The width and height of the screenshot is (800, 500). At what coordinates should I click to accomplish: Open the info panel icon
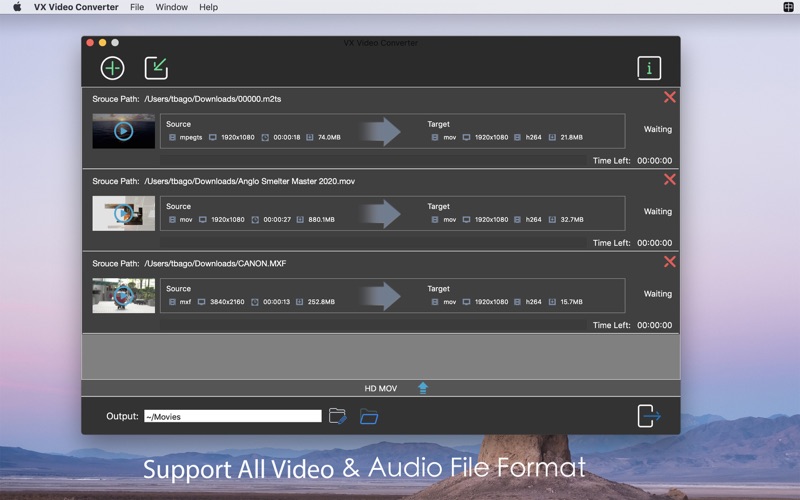click(x=649, y=68)
